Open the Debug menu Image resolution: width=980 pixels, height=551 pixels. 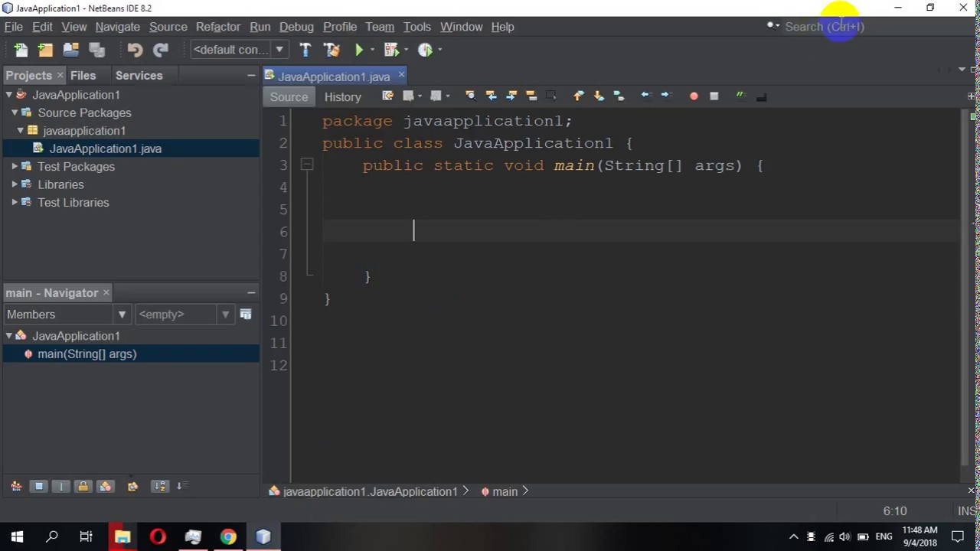[x=296, y=27]
